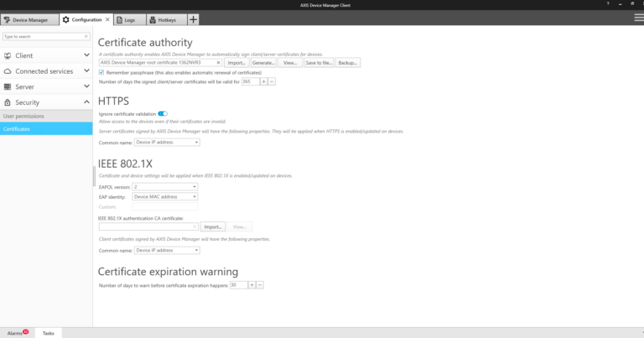The image size is (644, 338).
Task: Decrease expiration warning days with minus
Action: point(260,285)
